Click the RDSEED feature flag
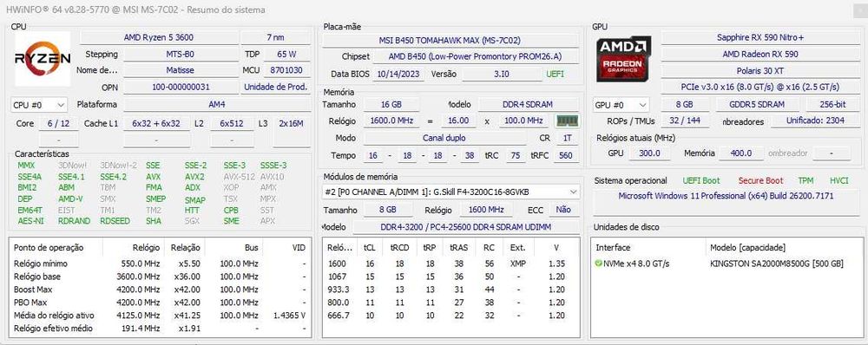 point(115,221)
